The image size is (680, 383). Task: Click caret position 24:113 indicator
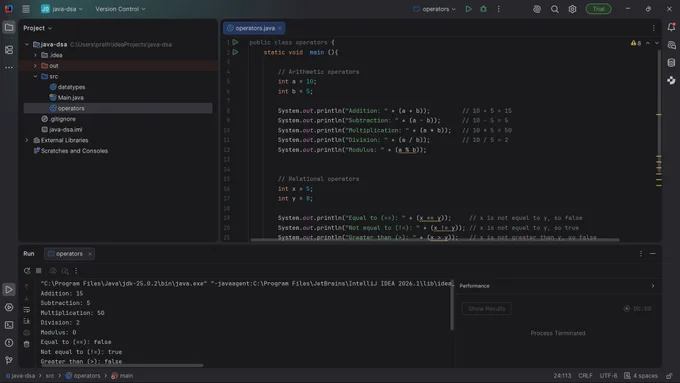coord(562,376)
